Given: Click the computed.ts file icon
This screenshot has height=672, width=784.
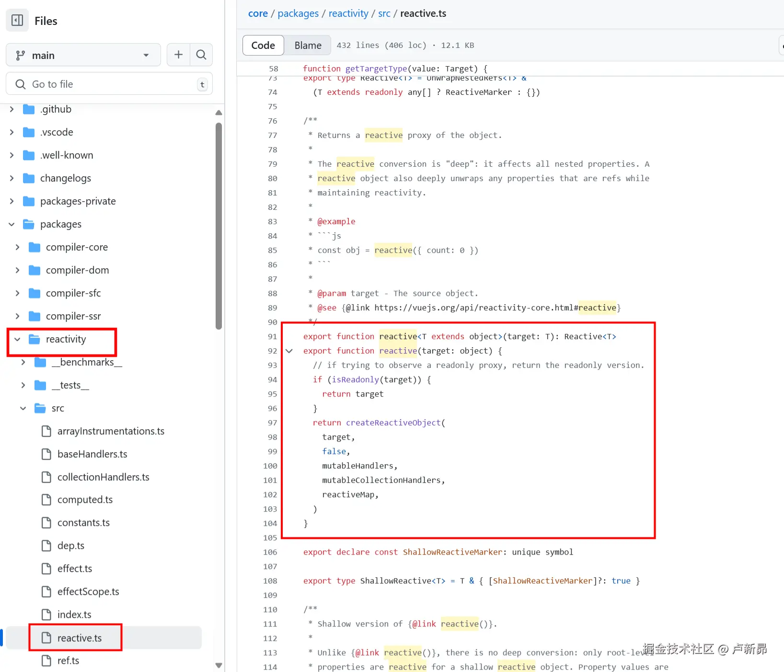Looking at the screenshot, I should (x=46, y=500).
